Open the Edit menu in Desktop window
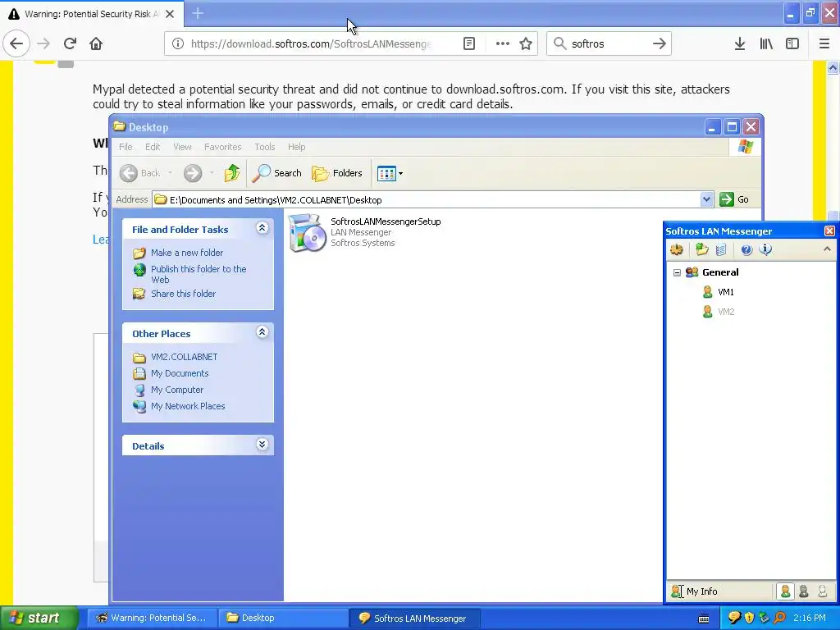 tap(152, 147)
